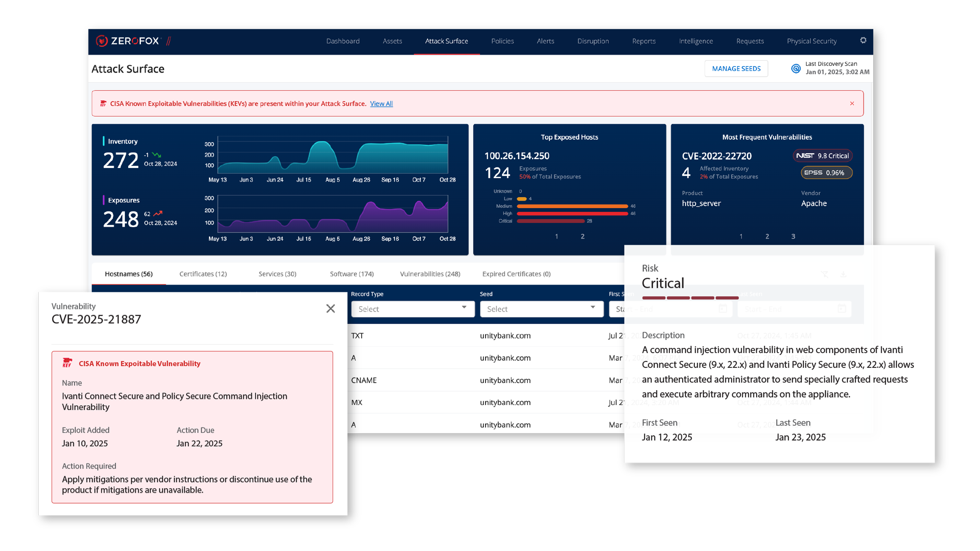Viewport: 980px width, 551px height.
Task: Click the High exposure bar
Action: (572, 214)
